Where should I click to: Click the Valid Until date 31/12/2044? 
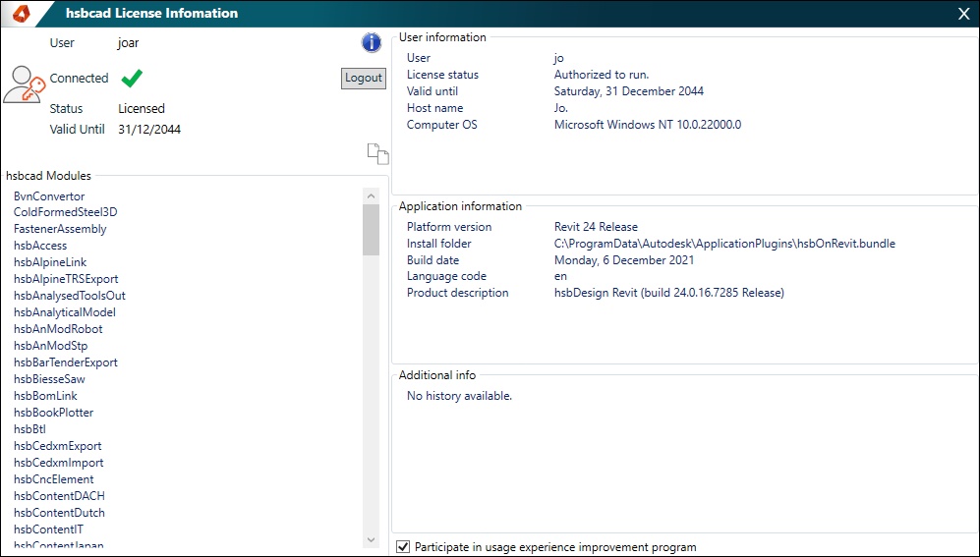click(x=149, y=130)
